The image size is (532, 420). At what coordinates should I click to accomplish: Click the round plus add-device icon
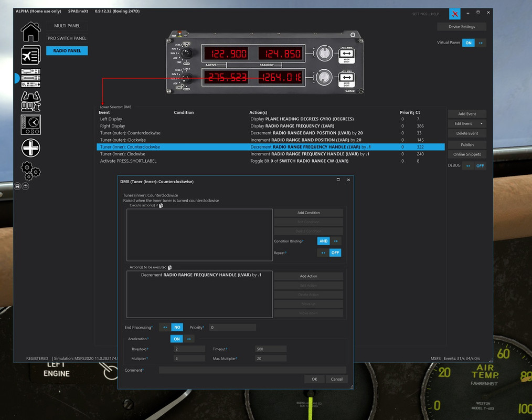(30, 148)
